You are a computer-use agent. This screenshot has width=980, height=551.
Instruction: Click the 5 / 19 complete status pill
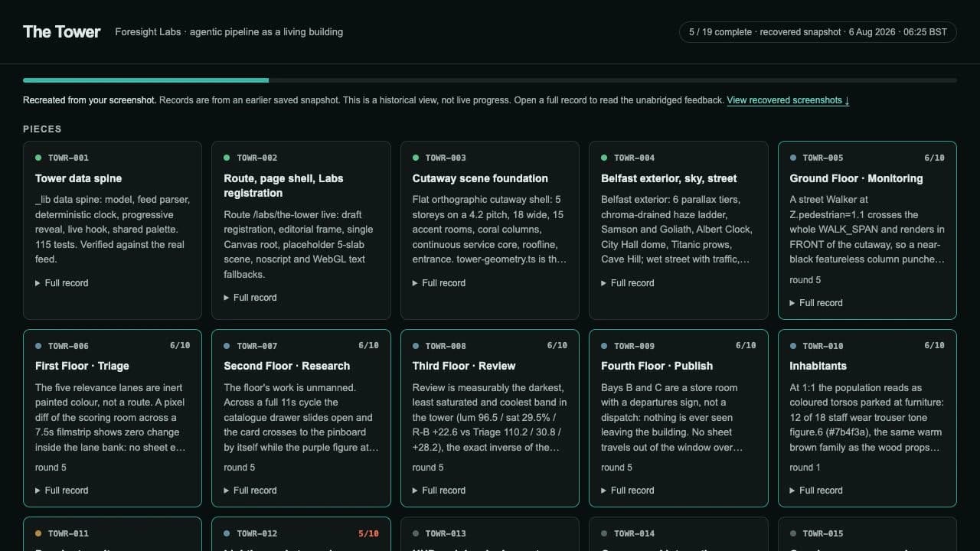(x=818, y=32)
